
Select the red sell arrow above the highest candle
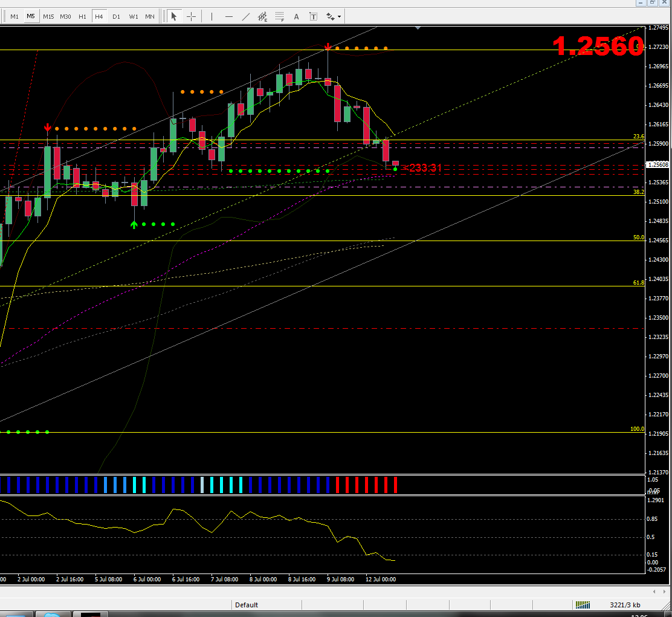[328, 47]
